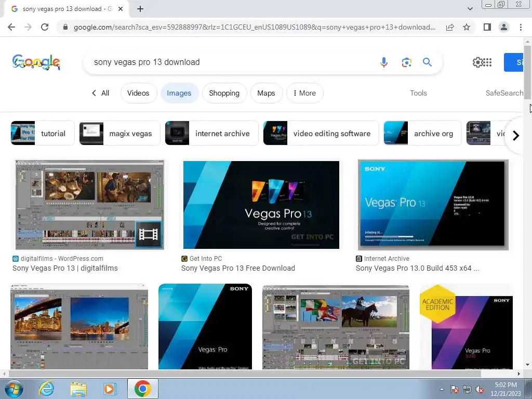532x399 pixels.
Task: Search by image with Google Lens icon
Action: (406, 62)
